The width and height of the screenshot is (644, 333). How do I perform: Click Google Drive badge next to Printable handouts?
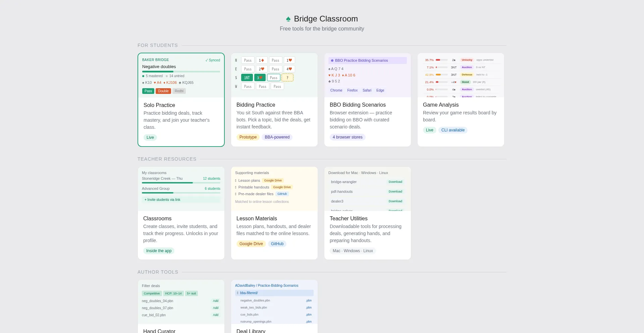pos(282,187)
